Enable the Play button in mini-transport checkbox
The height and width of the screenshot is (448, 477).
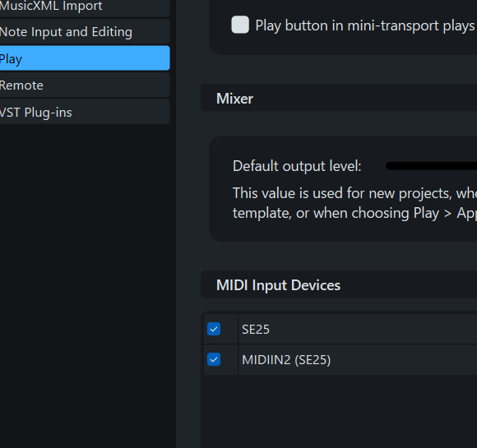click(240, 25)
